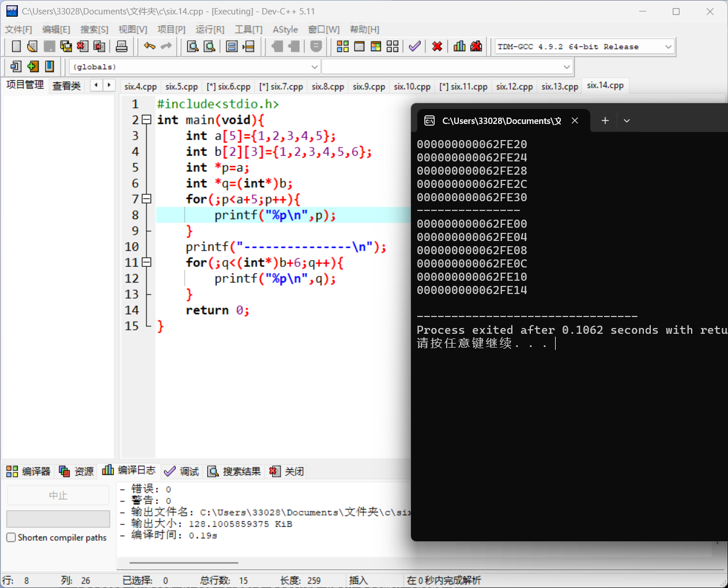Click the Replace toolbar icon
Image resolution: width=728 pixels, height=588 pixels.
pos(209,47)
